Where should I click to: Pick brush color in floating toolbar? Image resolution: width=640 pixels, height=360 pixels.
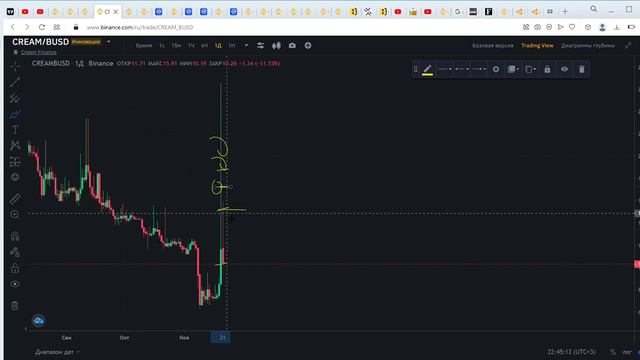[x=427, y=69]
